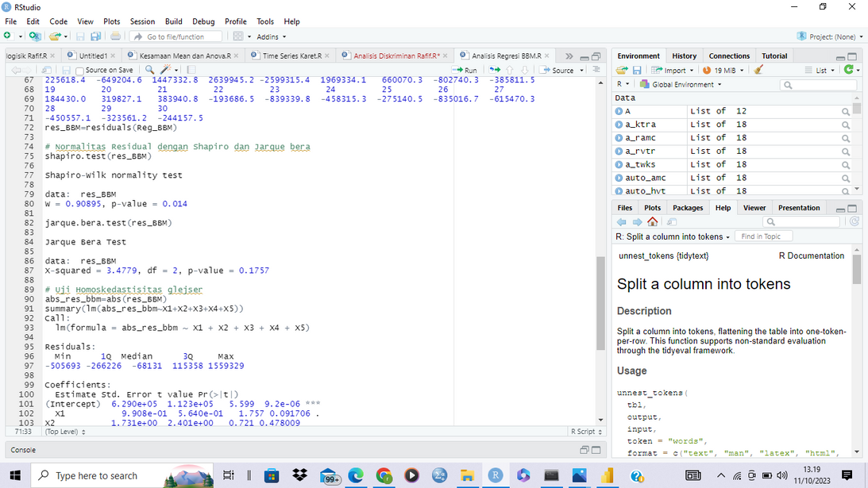Click the save workspace icon in Environment pane
The image size is (868, 488).
coord(637,70)
